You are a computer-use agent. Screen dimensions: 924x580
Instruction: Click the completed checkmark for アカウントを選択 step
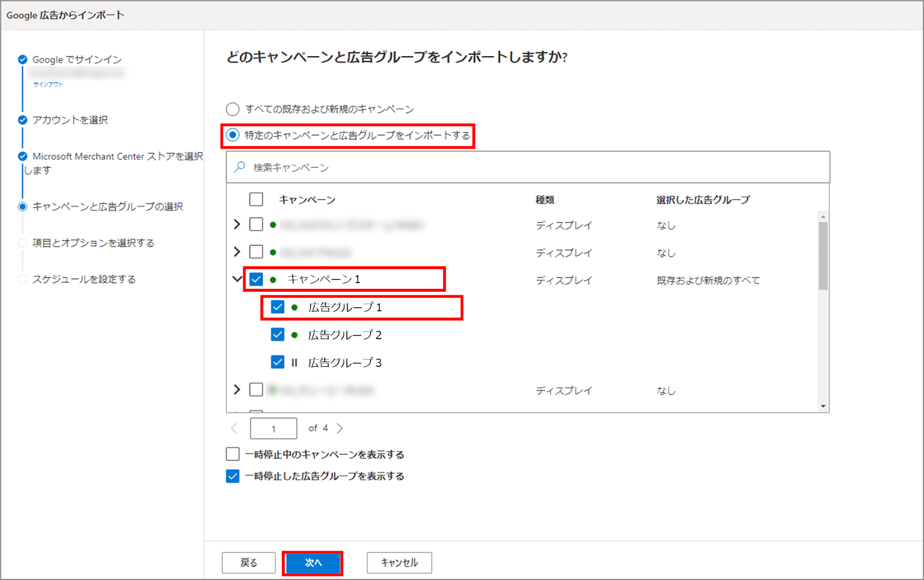23,120
